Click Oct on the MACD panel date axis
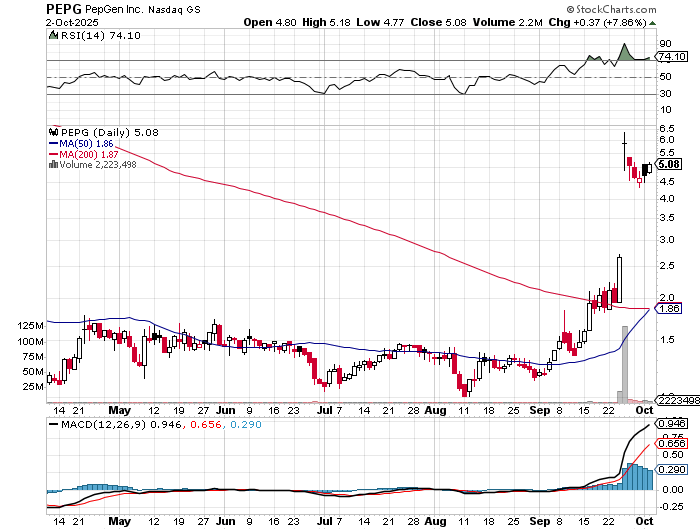The height and width of the screenshot is (530, 700). pyautogui.click(x=644, y=521)
